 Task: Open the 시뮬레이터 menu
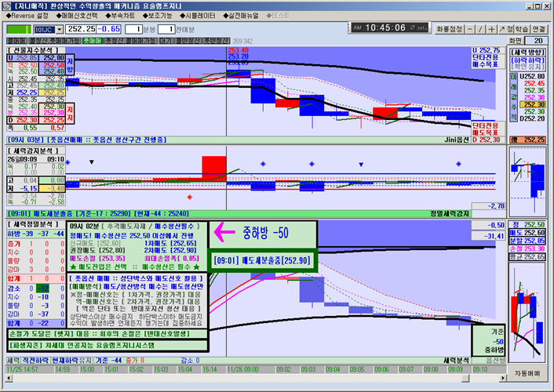pyautogui.click(x=198, y=16)
